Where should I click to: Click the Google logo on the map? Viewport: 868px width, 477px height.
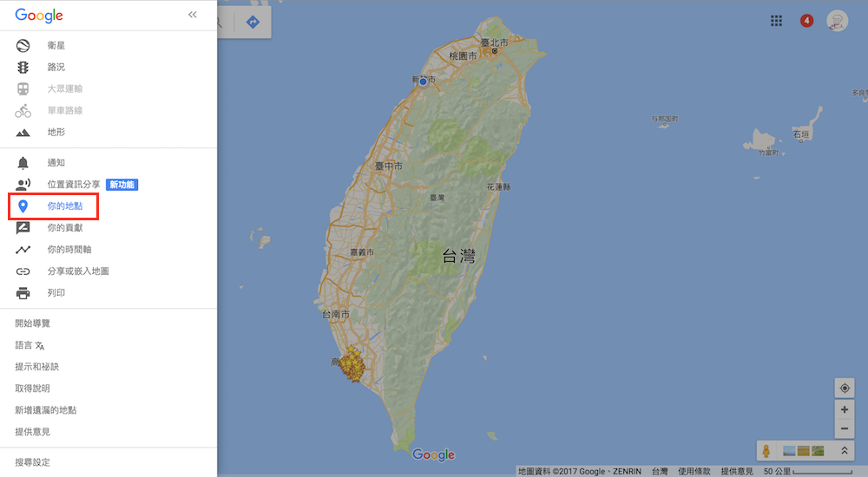click(x=433, y=454)
